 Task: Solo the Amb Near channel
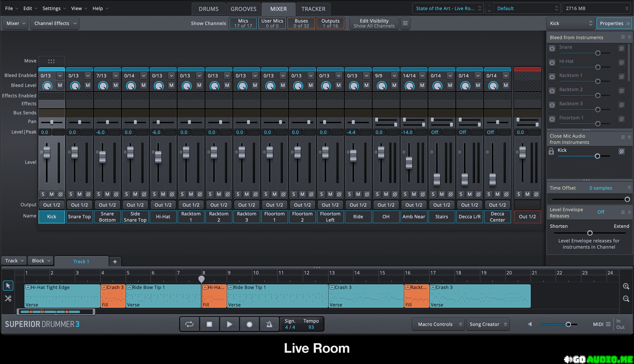coord(405,194)
